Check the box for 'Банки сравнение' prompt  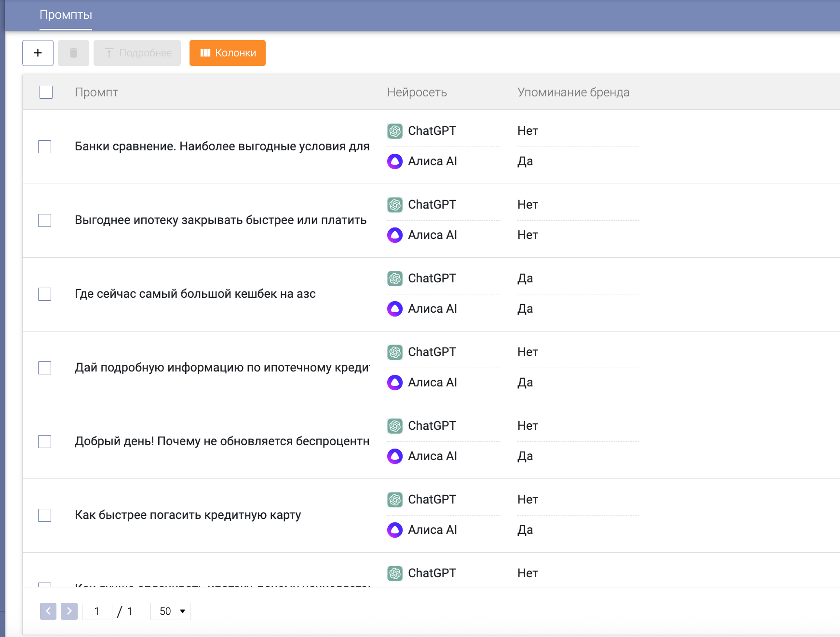pos(45,146)
